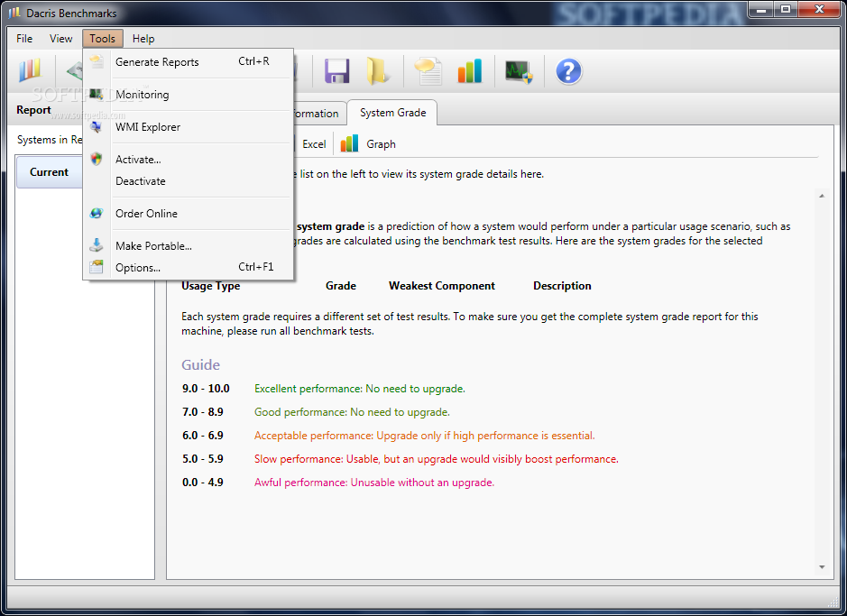The width and height of the screenshot is (847, 616).
Task: Click the benchmark bars toolbar icon
Action: point(30,70)
